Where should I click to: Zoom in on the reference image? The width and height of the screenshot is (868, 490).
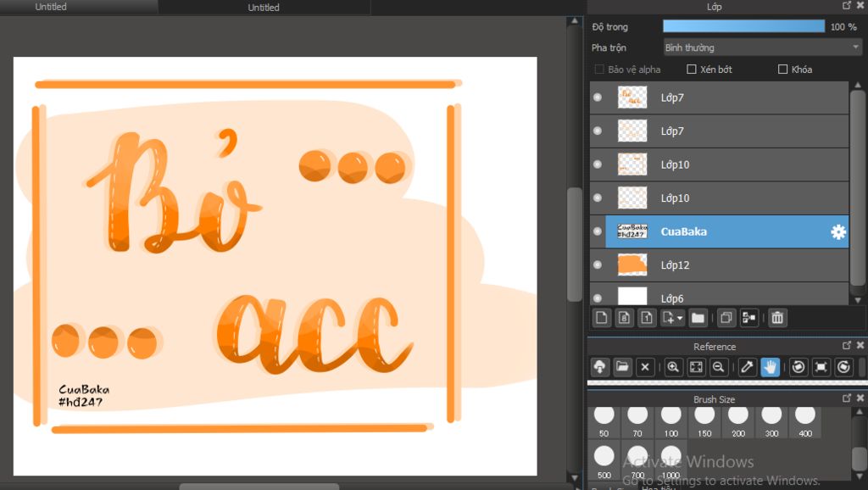(673, 367)
